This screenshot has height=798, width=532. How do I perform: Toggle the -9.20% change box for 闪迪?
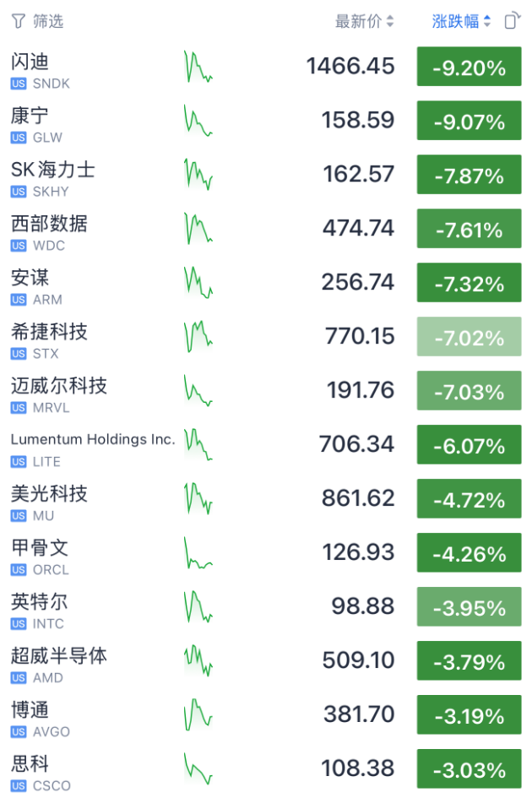469,67
